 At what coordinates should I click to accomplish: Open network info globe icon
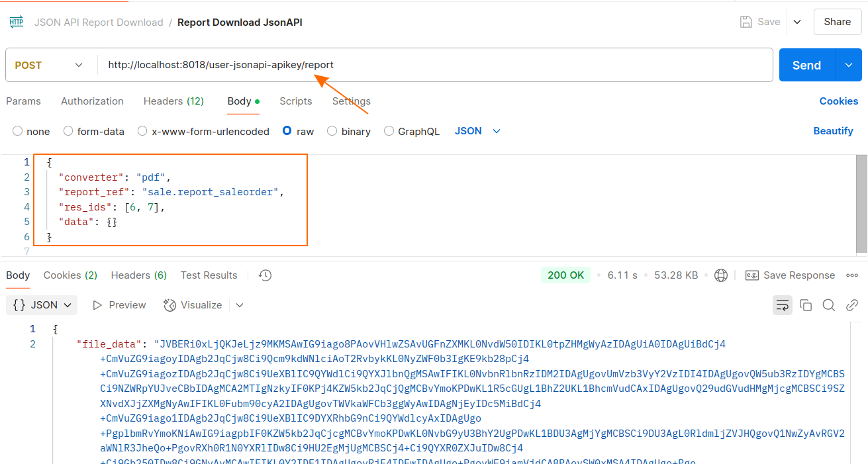tap(721, 275)
